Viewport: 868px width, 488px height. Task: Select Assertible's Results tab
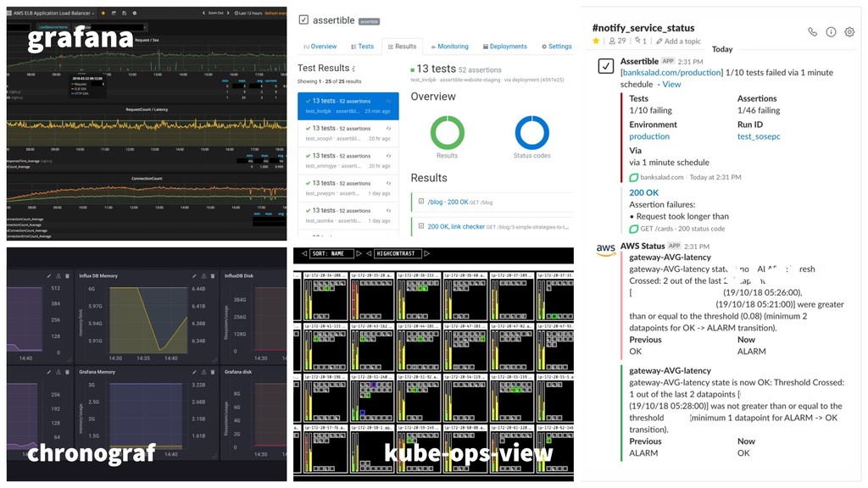click(402, 47)
